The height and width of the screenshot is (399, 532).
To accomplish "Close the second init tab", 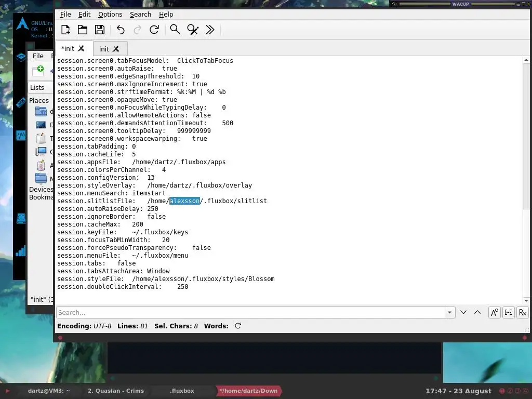I will coord(116,49).
